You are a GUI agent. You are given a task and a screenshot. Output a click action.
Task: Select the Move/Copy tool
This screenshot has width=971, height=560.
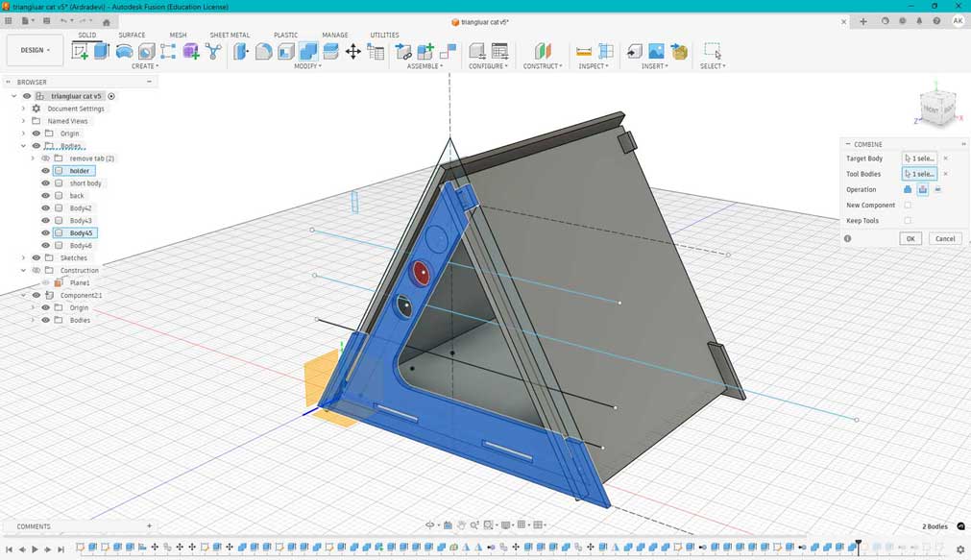click(353, 50)
